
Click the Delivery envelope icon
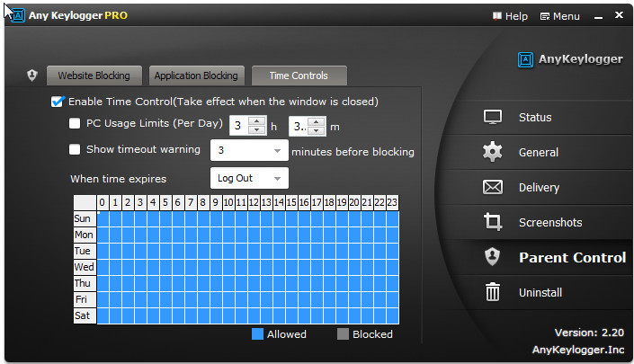coord(493,187)
